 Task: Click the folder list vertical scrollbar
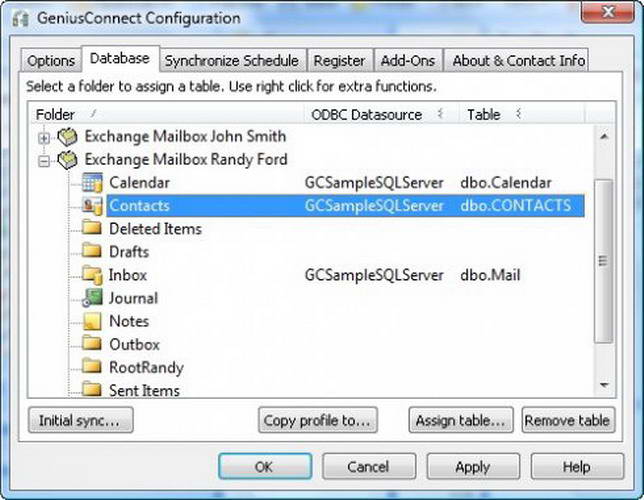[602, 260]
